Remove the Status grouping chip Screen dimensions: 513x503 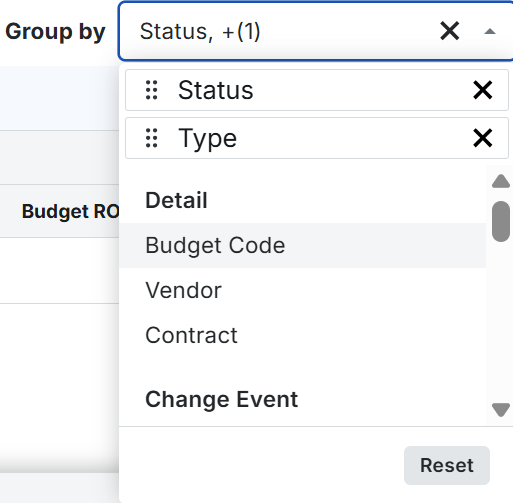(482, 90)
